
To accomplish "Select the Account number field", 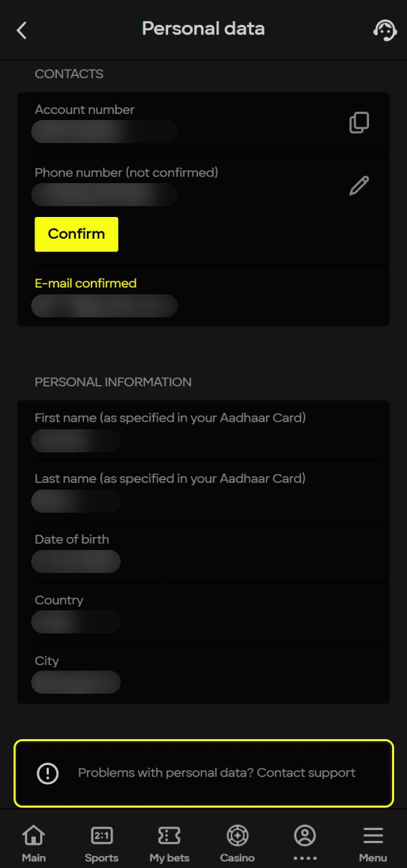I will click(104, 131).
